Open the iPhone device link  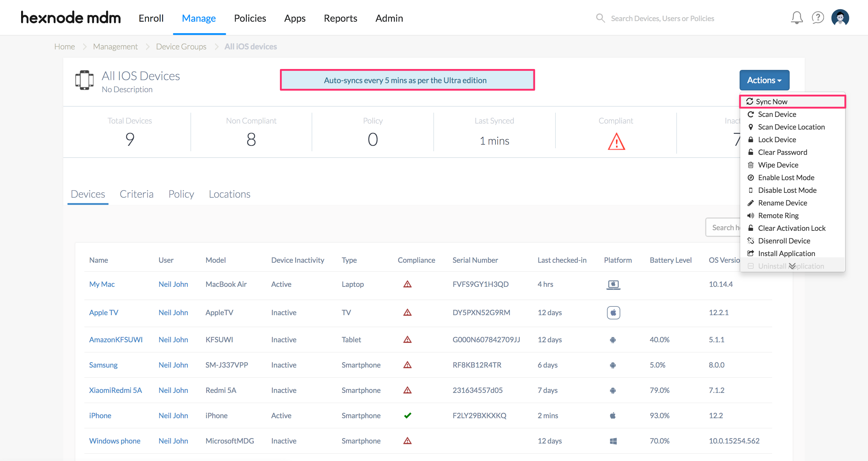pos(100,415)
